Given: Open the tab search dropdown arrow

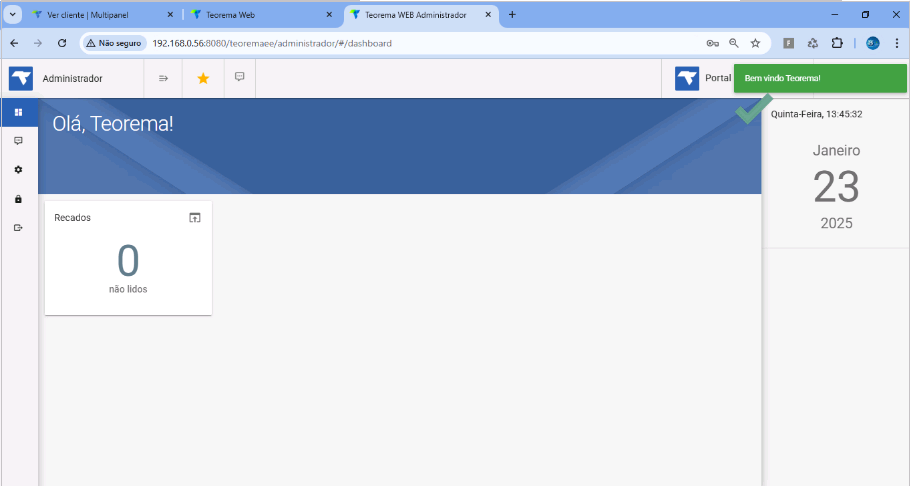Looking at the screenshot, I should [x=12, y=15].
